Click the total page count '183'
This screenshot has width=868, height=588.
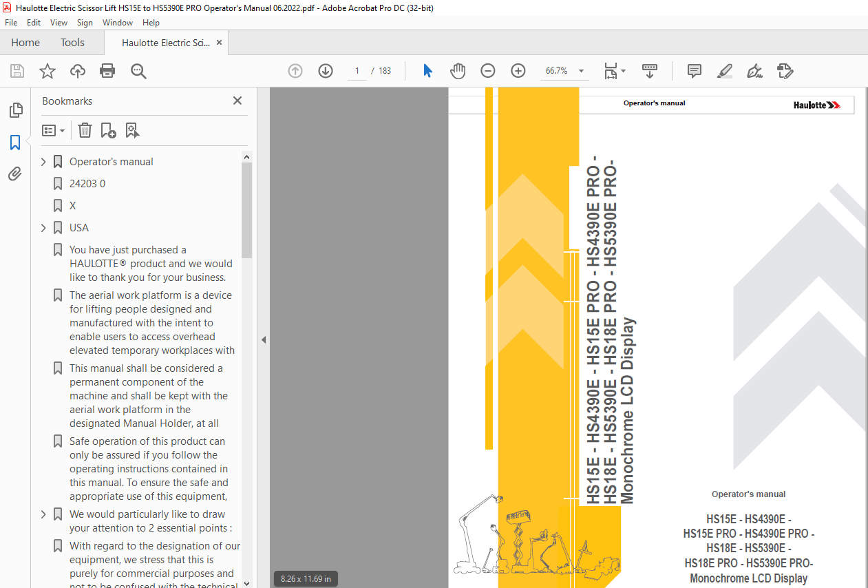tap(385, 71)
